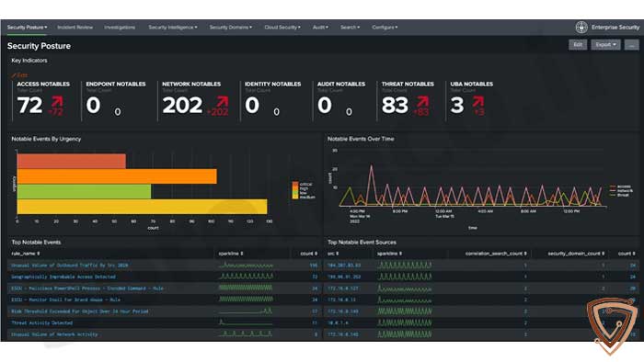
Task: Click the low urgency green bar
Action: (85, 191)
